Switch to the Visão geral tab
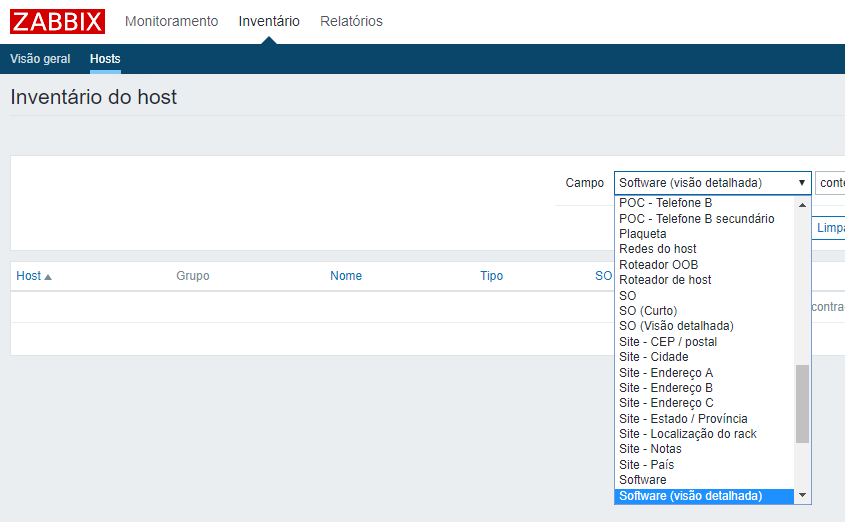 pos(40,59)
